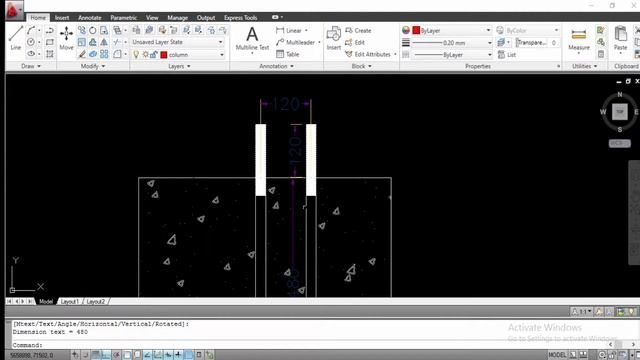The width and height of the screenshot is (640, 360).
Task: Expand the Block panel
Action: pyautogui.click(x=362, y=66)
